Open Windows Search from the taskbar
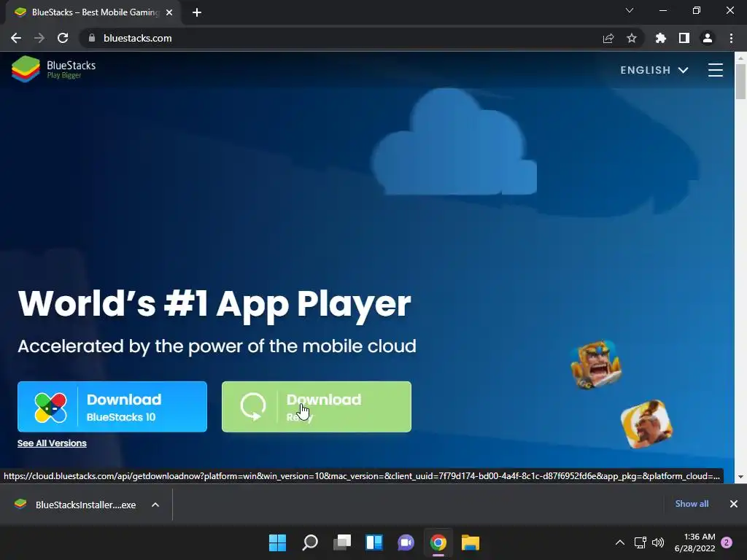 309,542
